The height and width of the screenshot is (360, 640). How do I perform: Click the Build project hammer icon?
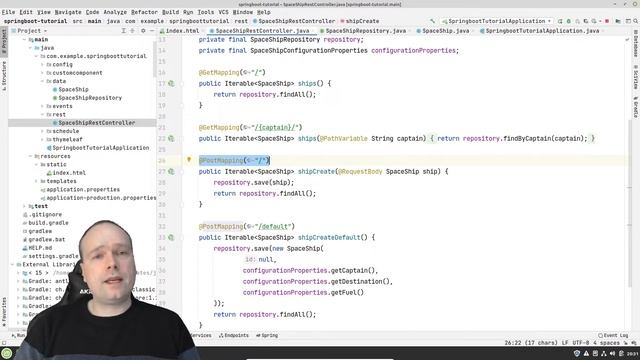click(432, 21)
